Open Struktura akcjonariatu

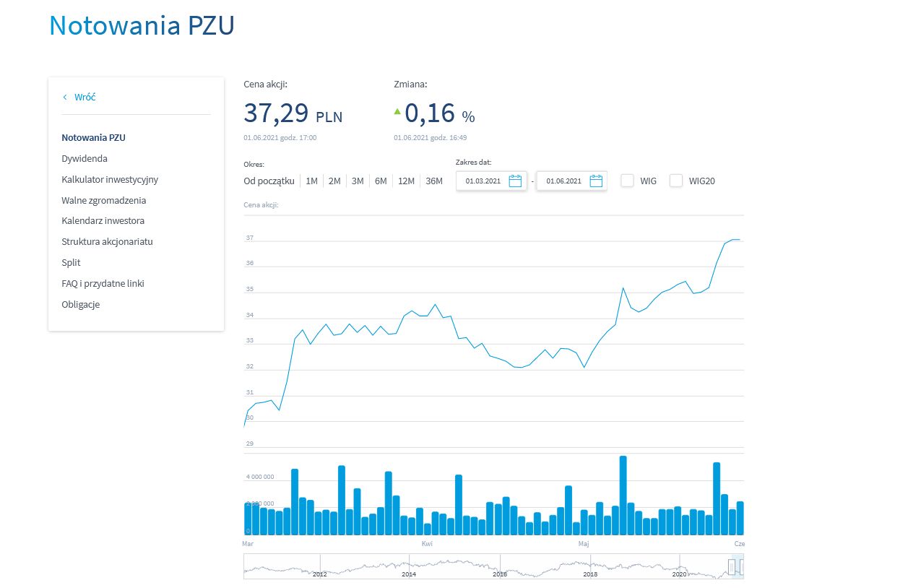click(x=107, y=241)
